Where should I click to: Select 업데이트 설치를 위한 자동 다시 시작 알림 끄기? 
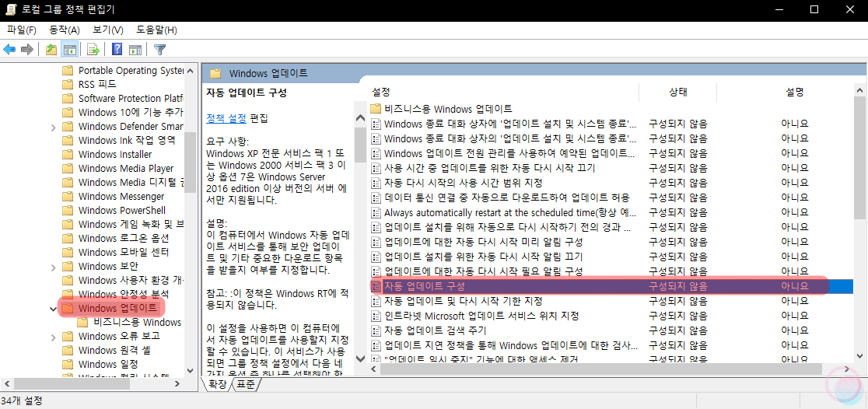pyautogui.click(x=611, y=257)
